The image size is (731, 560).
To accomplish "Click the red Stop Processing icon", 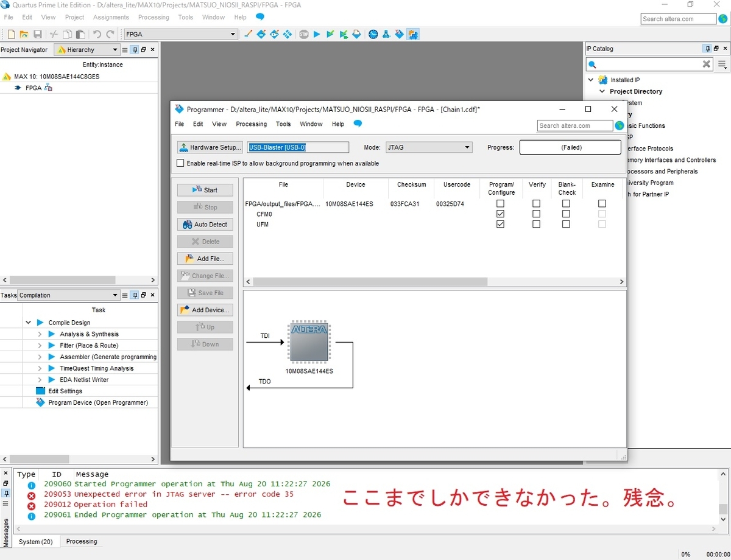I will click(x=303, y=34).
